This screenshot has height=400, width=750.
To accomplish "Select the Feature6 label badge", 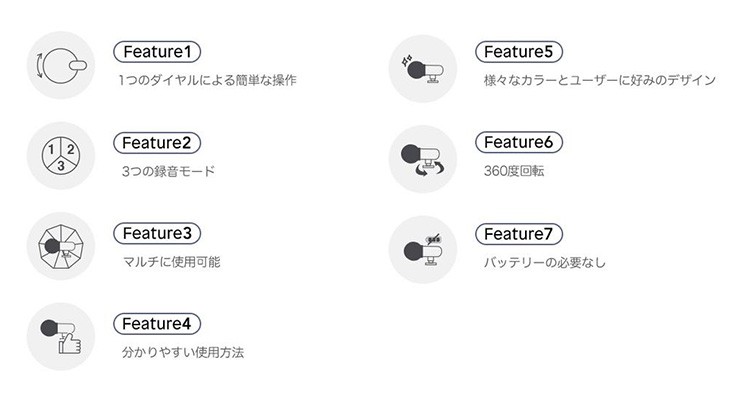I will pos(519,142).
